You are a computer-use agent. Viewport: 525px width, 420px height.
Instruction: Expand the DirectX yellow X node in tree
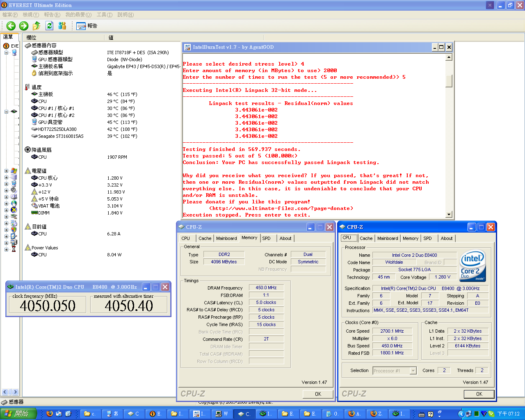coord(6,210)
